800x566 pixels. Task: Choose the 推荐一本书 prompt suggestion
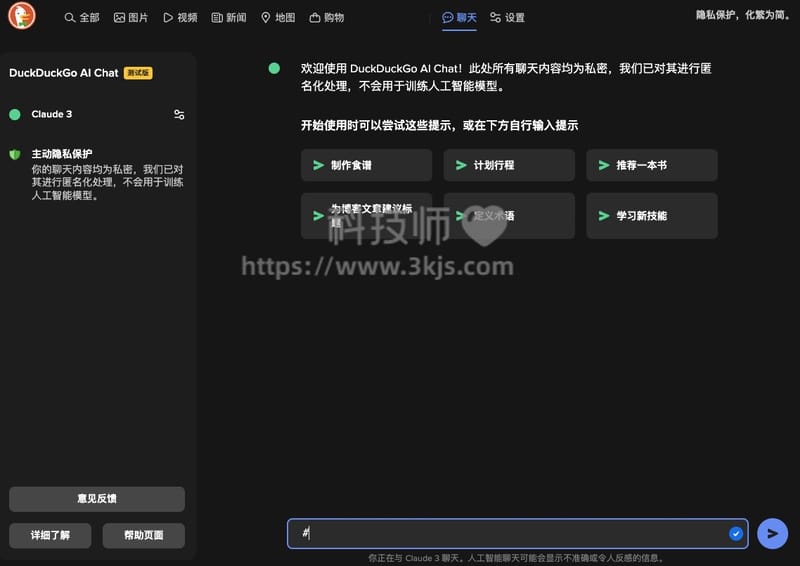(652, 165)
